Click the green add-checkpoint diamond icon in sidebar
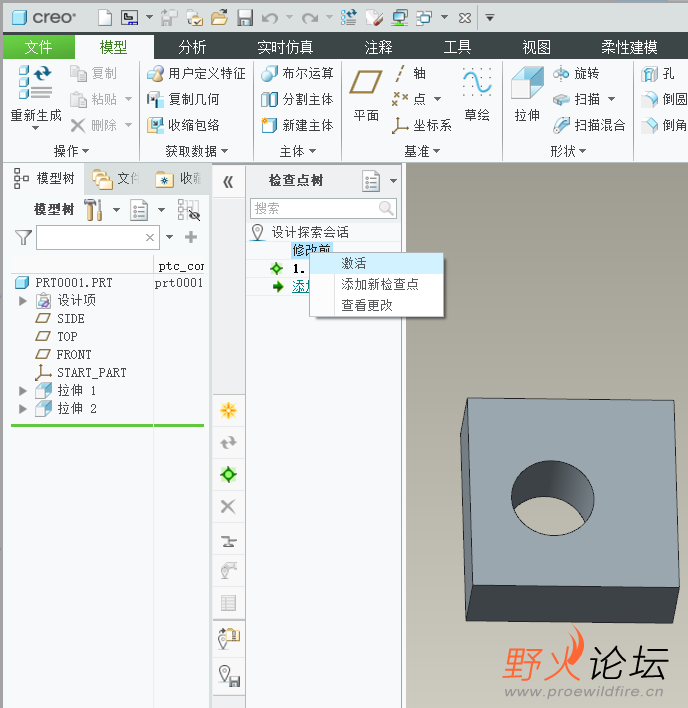 click(x=228, y=475)
